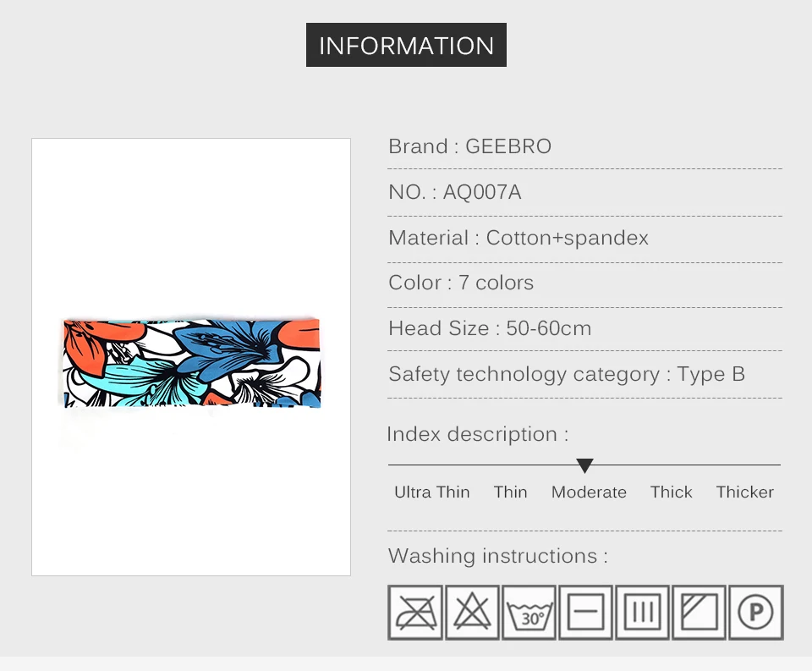This screenshot has height=671, width=812.
Task: Click the dry-in-shade diagonal line icon
Action: click(700, 613)
